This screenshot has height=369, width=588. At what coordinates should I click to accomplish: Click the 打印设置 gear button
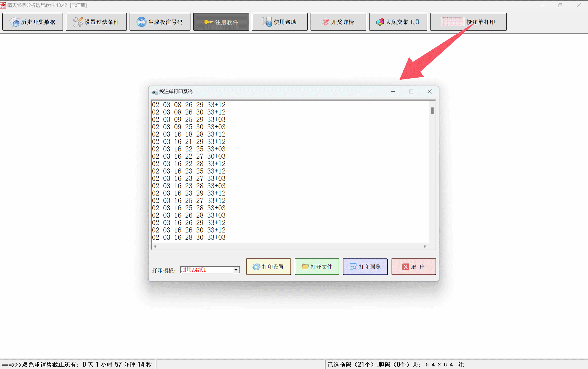(x=268, y=267)
